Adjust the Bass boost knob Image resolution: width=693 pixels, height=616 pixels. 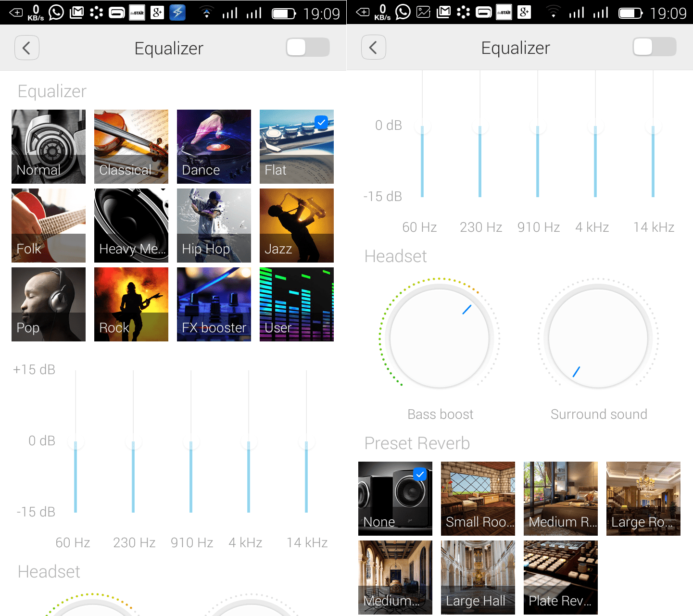point(440,338)
